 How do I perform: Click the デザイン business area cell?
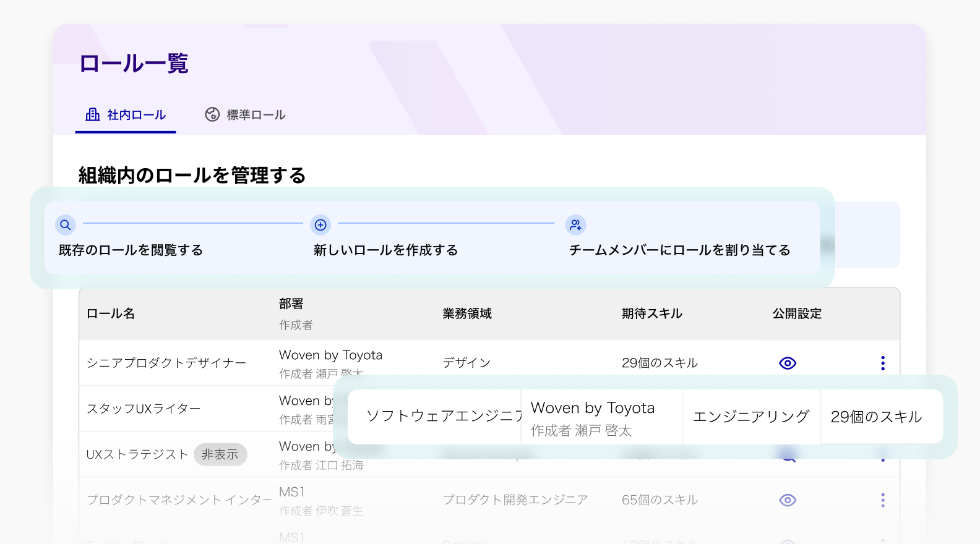point(466,363)
